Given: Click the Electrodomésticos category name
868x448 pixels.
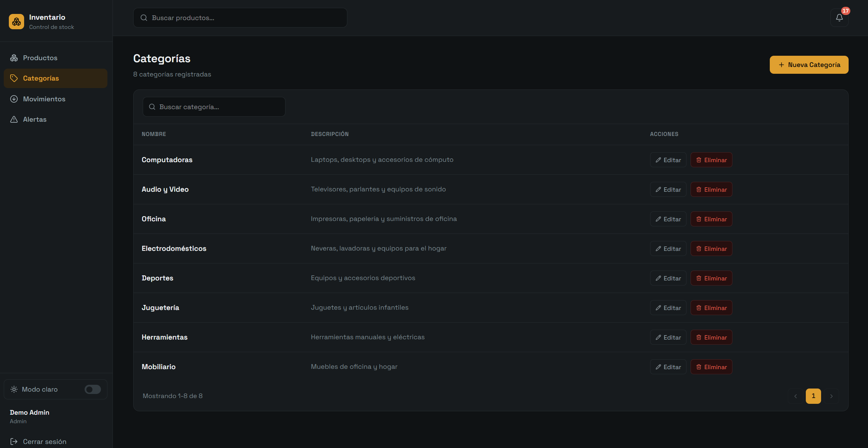Looking at the screenshot, I should point(174,248).
